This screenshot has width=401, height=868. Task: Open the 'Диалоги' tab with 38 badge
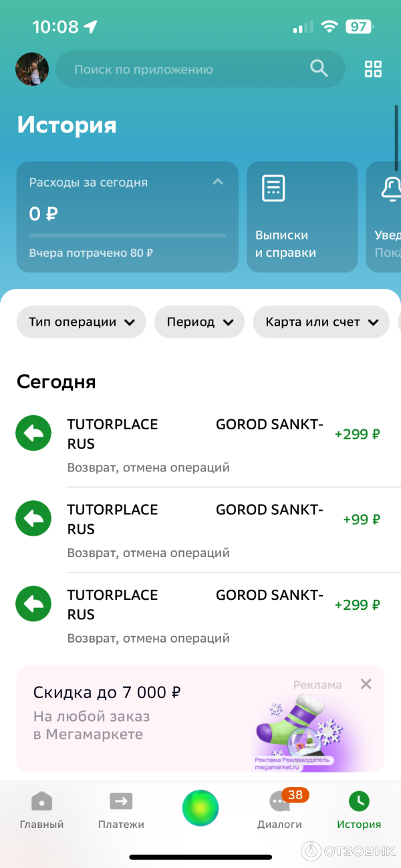pos(279,810)
